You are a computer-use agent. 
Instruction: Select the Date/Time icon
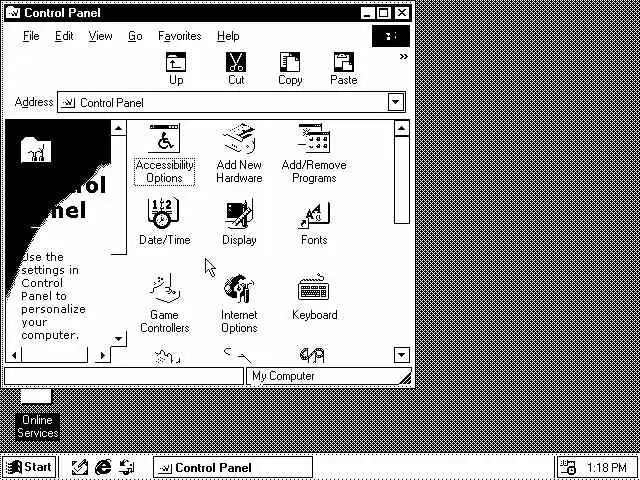point(164,222)
